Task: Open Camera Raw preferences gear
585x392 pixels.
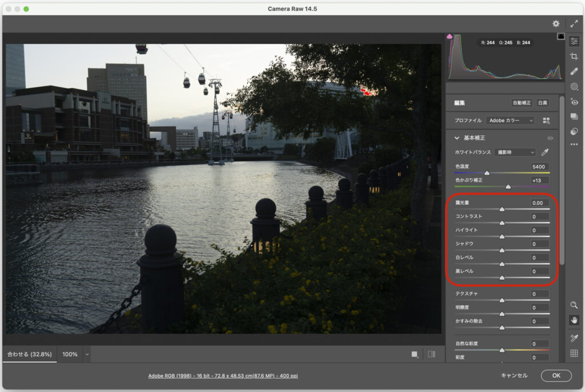Action: pyautogui.click(x=556, y=24)
